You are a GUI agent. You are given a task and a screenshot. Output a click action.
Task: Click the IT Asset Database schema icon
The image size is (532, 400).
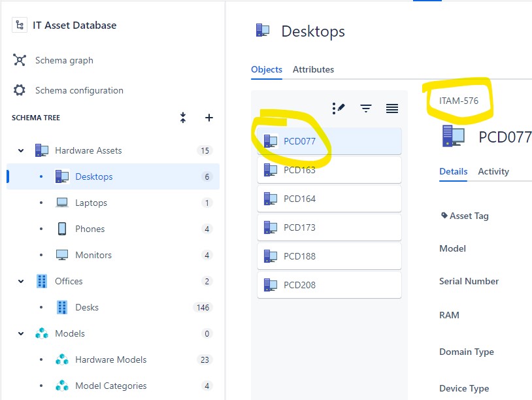pyautogui.click(x=20, y=25)
